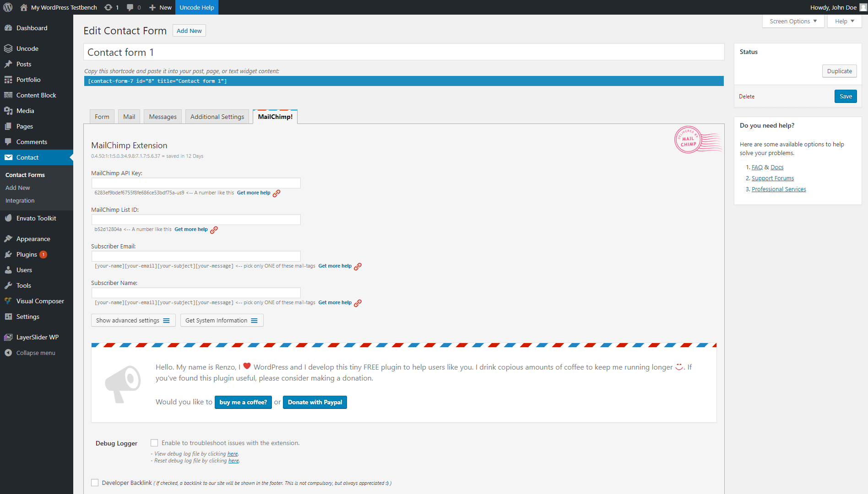
Task: Enable the Debug Logger checkbox
Action: (154, 443)
